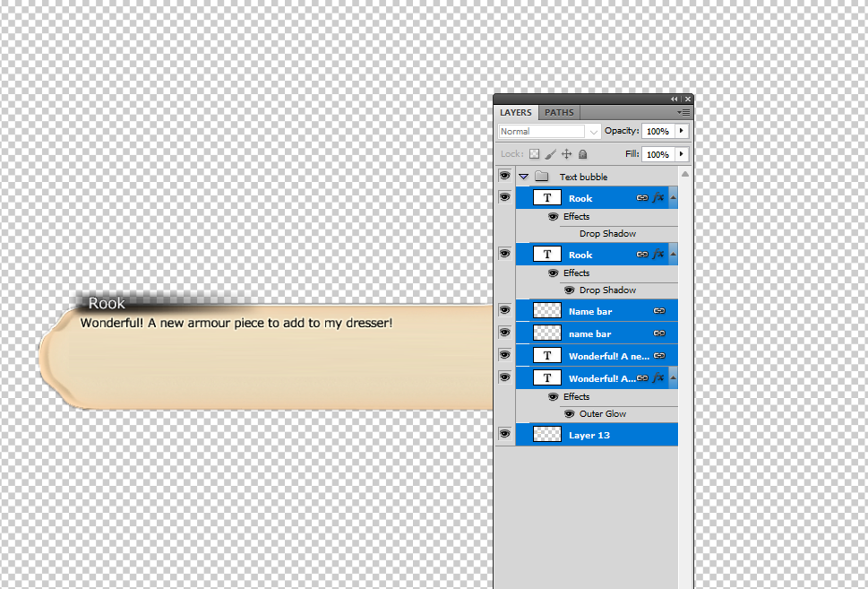Click the link icon on capitalized Name bar layer
The image size is (868, 589).
tap(659, 311)
